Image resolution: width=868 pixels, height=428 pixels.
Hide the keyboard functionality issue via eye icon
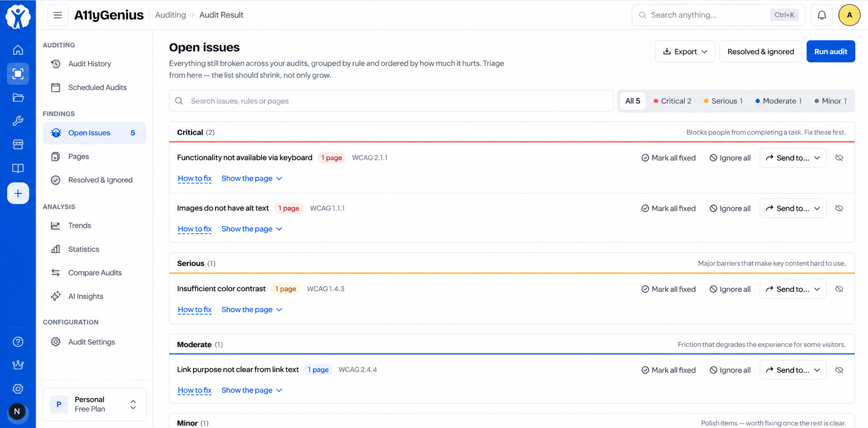pyautogui.click(x=839, y=158)
